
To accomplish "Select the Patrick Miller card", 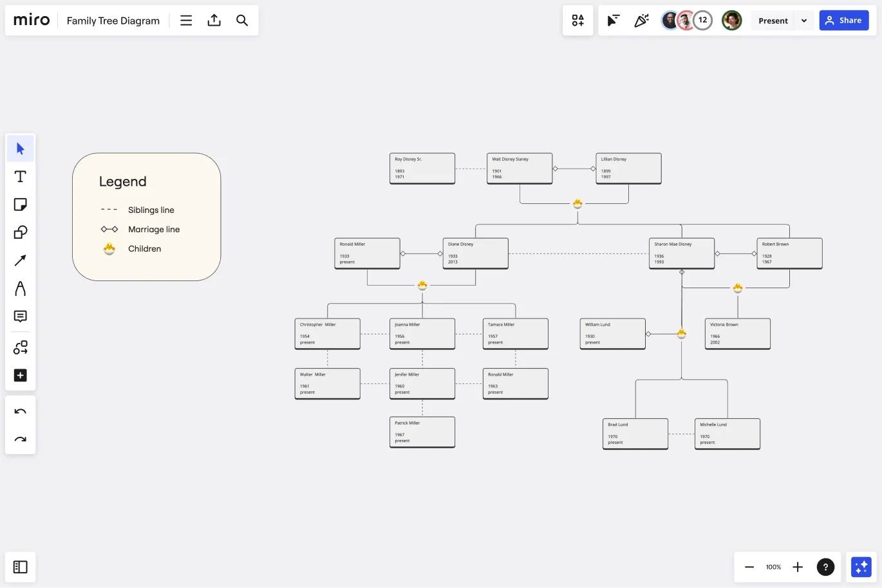I will (x=422, y=432).
